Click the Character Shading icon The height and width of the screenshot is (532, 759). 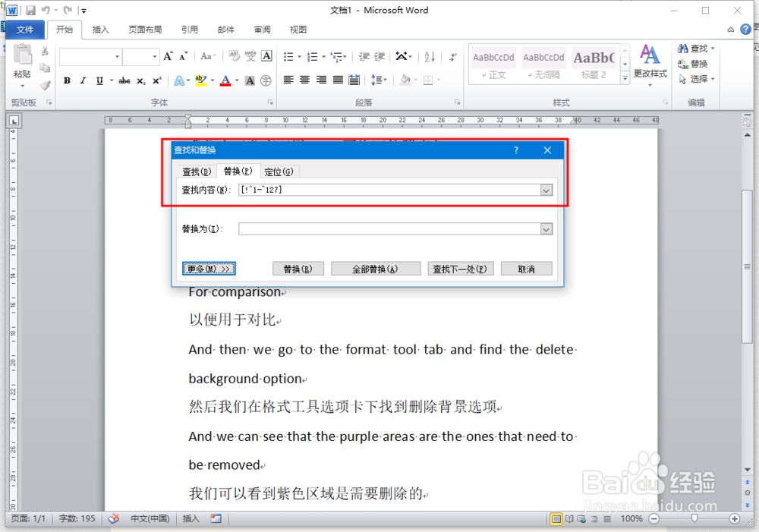[x=250, y=80]
